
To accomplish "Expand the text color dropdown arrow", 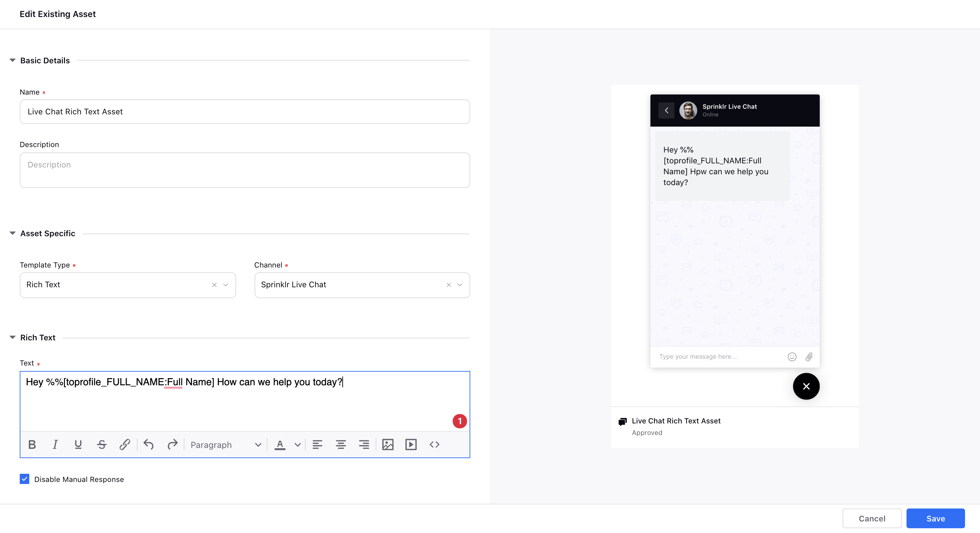I will [297, 445].
